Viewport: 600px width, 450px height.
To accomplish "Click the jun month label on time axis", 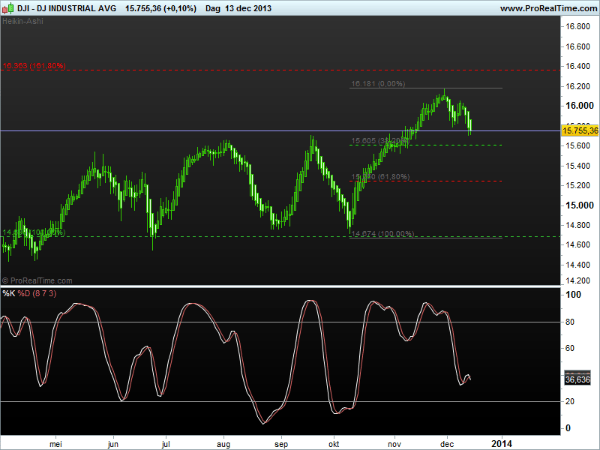I will tap(113, 444).
